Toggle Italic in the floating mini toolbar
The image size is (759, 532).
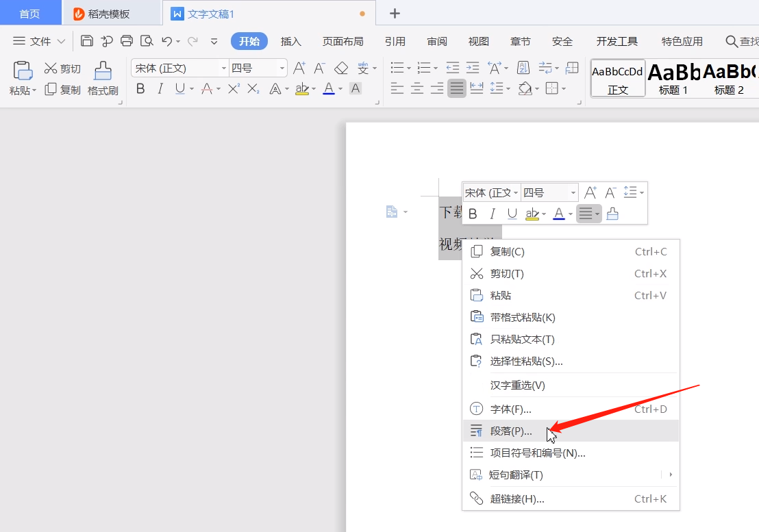493,214
